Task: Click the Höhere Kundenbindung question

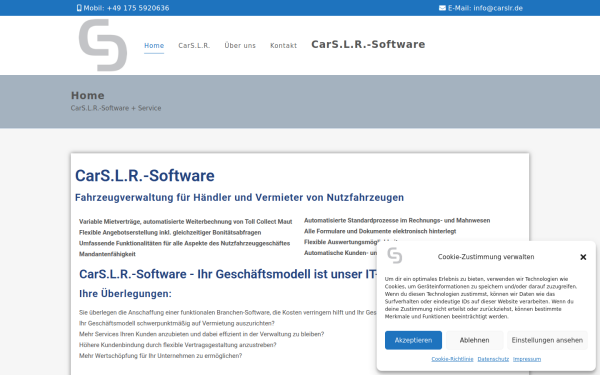Action: click(x=178, y=345)
